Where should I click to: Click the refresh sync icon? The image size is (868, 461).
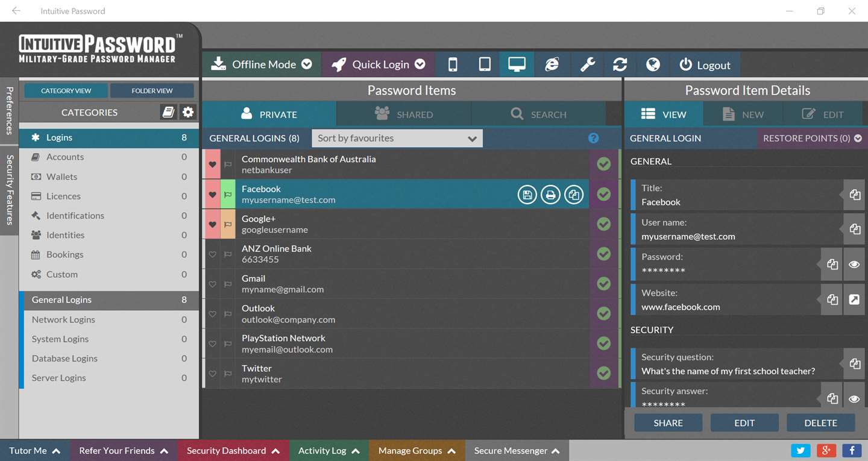pyautogui.click(x=620, y=64)
